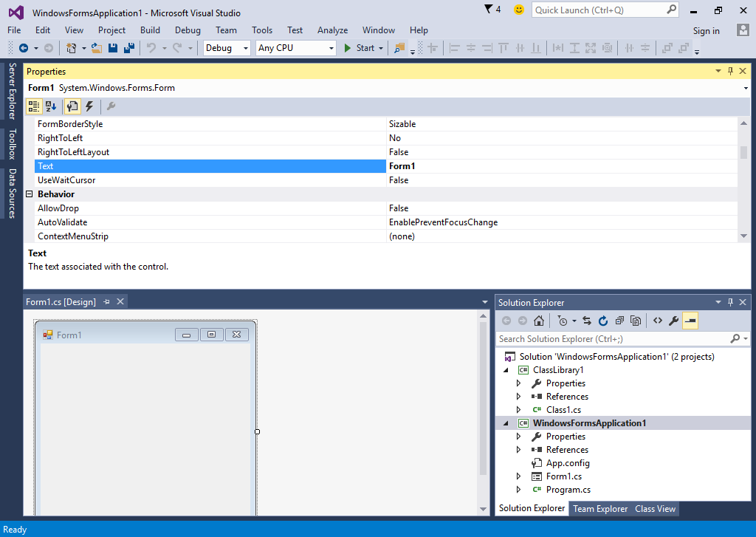Select the AutoValidate property row
Image resolution: width=756 pixels, height=537 pixels.
point(385,222)
